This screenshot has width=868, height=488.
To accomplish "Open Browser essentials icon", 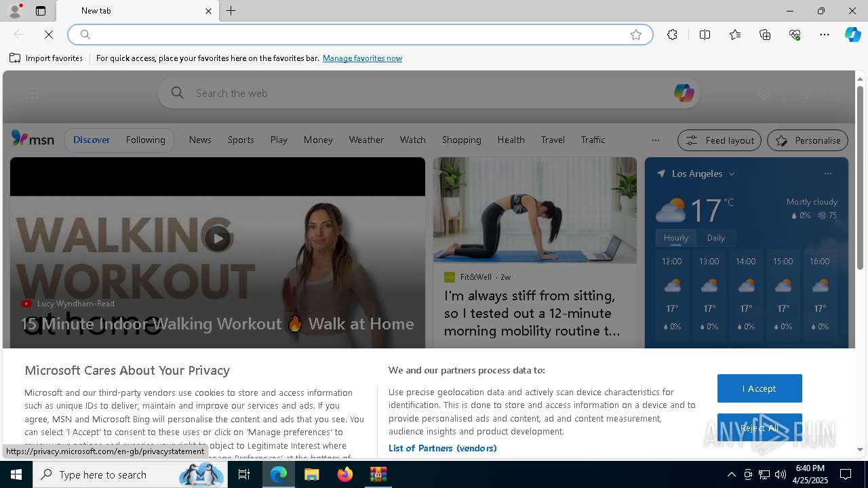I will point(795,35).
